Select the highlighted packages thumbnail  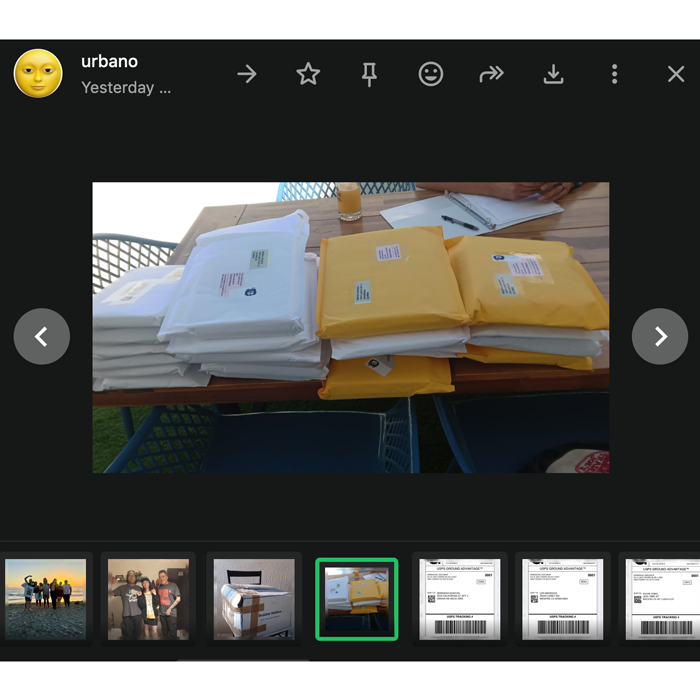coord(357,598)
